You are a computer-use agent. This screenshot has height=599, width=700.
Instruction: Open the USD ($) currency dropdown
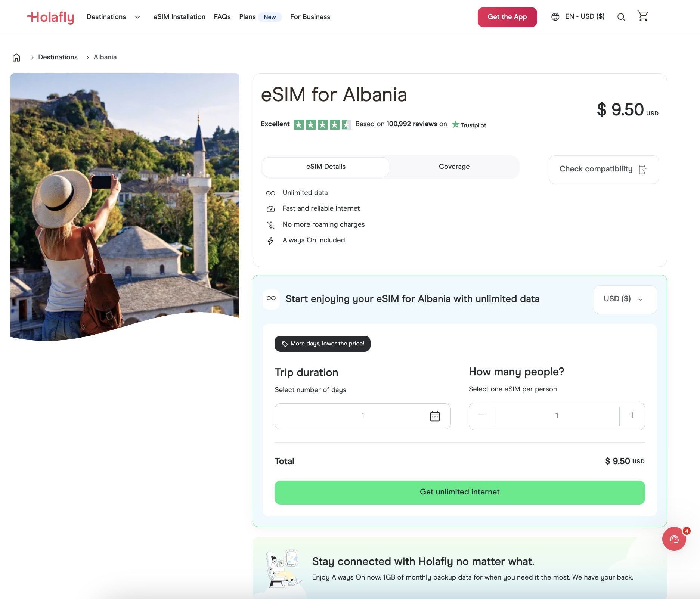625,299
